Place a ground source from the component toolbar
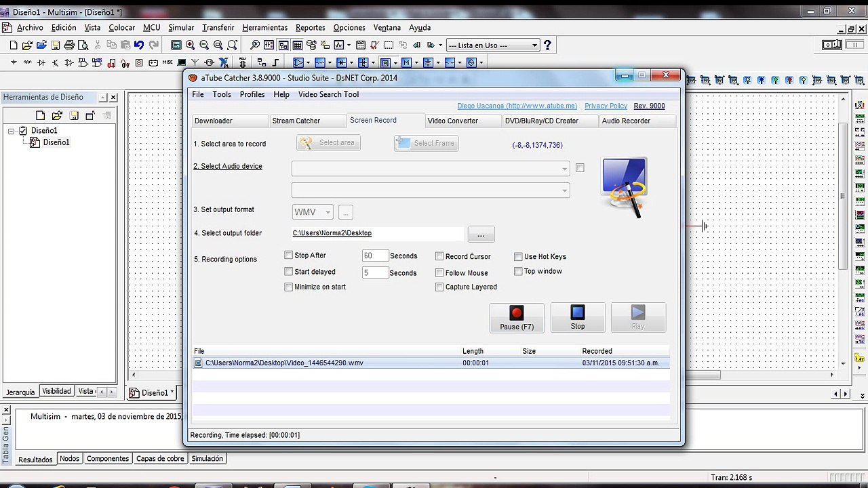The height and width of the screenshot is (488, 868). tap(14, 62)
